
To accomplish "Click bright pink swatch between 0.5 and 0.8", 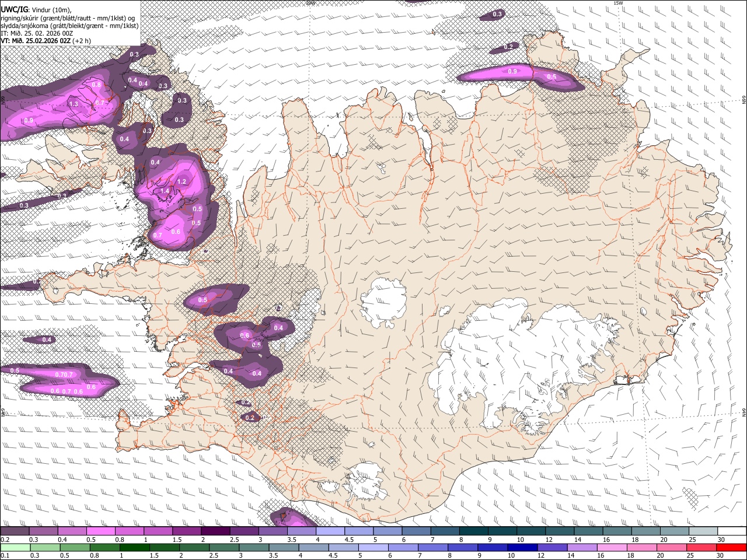I will tap(102, 531).
